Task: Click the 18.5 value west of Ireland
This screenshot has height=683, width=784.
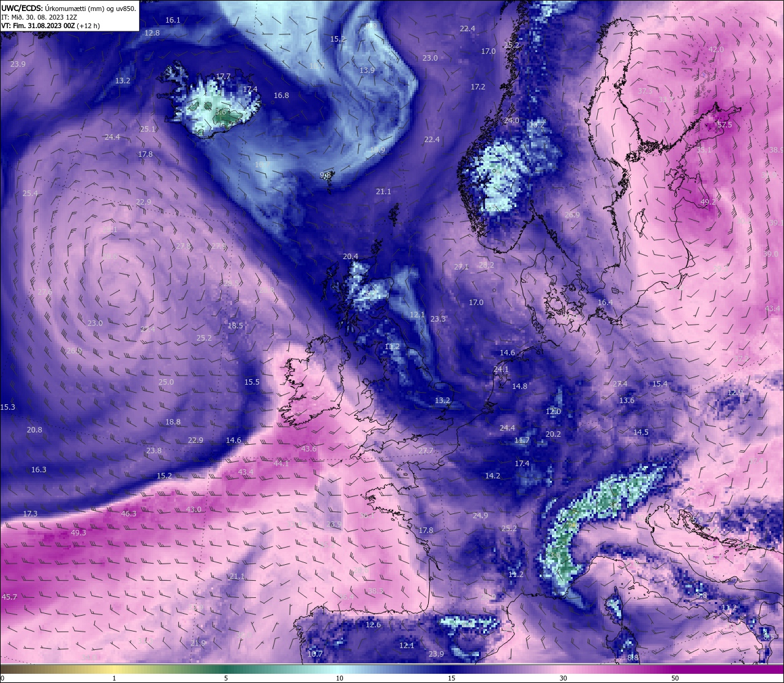Action: (x=235, y=326)
